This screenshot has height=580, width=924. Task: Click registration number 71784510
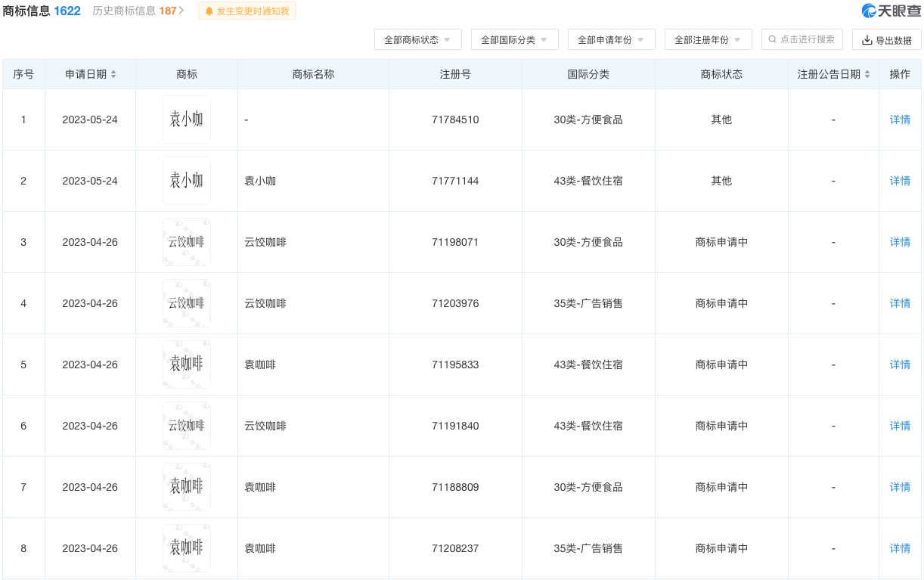coord(455,119)
